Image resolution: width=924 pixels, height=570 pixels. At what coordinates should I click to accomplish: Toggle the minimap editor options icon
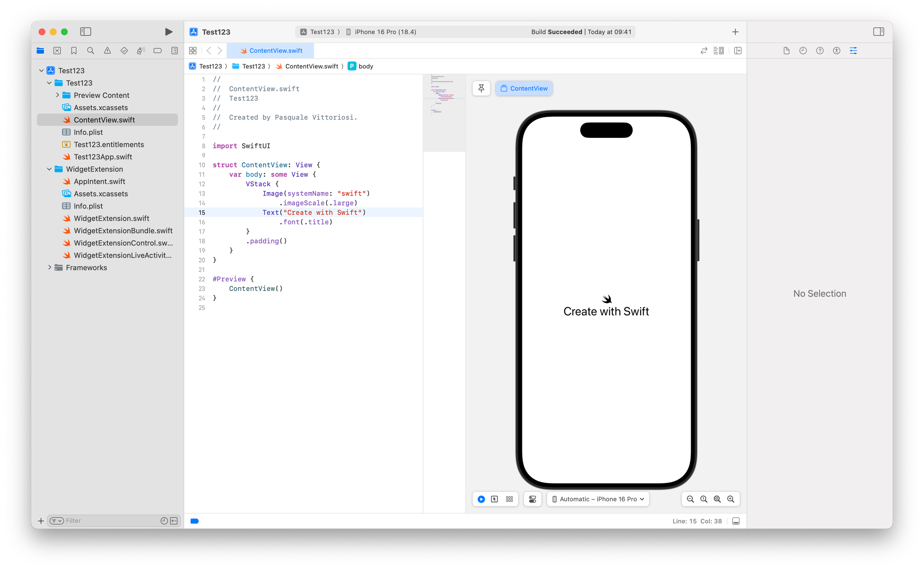[718, 50]
